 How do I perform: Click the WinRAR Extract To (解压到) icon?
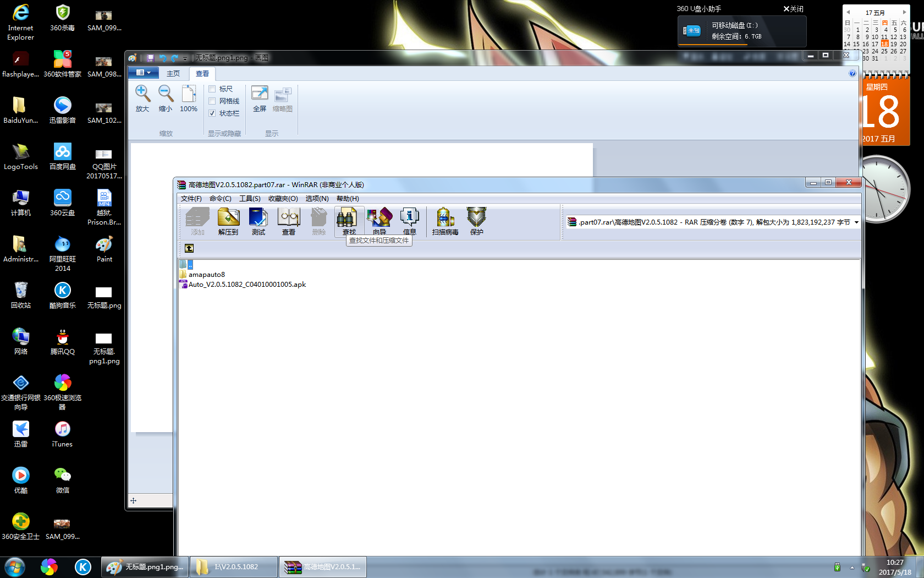(228, 221)
